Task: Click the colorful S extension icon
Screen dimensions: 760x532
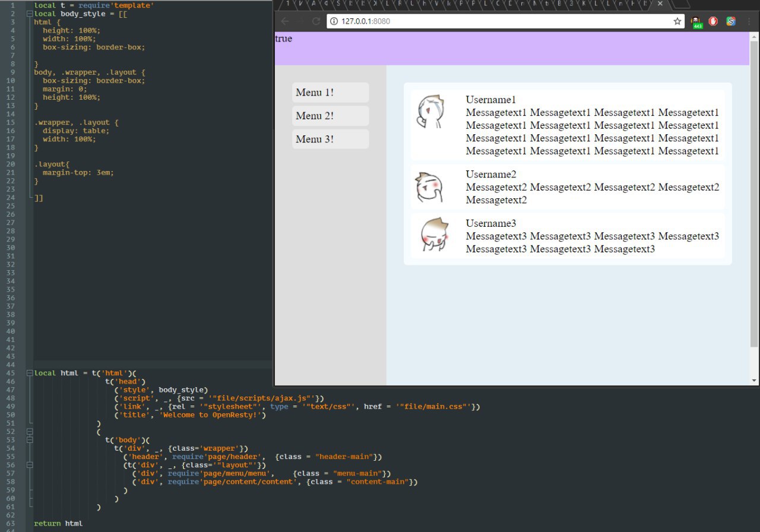Action: (x=731, y=21)
